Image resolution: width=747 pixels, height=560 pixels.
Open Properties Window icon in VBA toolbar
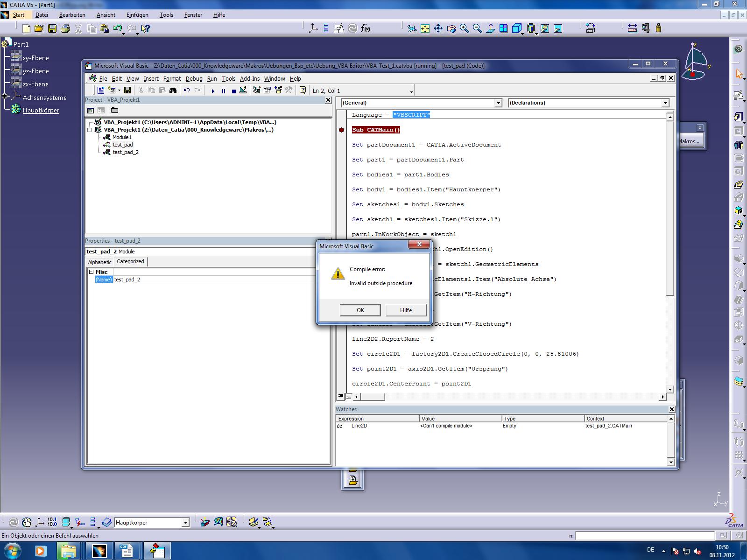pos(267,90)
